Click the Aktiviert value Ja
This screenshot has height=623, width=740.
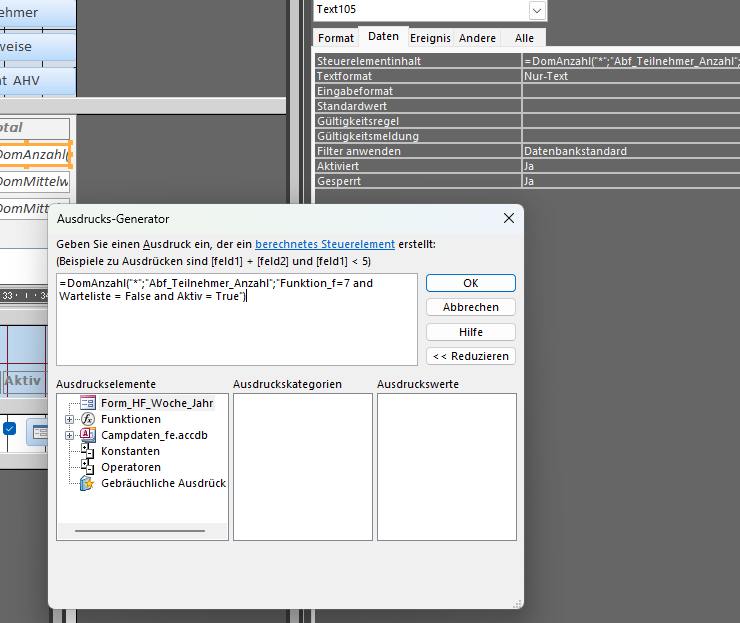pos(631,166)
